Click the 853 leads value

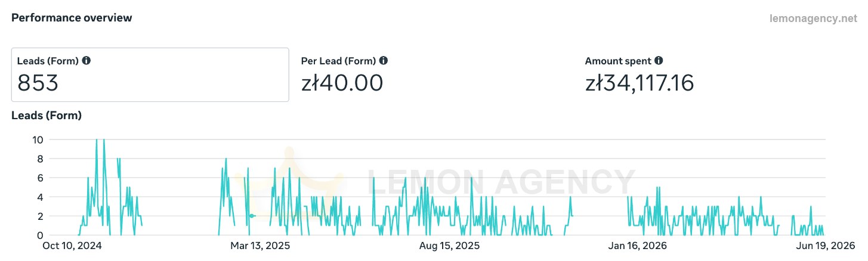(38, 83)
